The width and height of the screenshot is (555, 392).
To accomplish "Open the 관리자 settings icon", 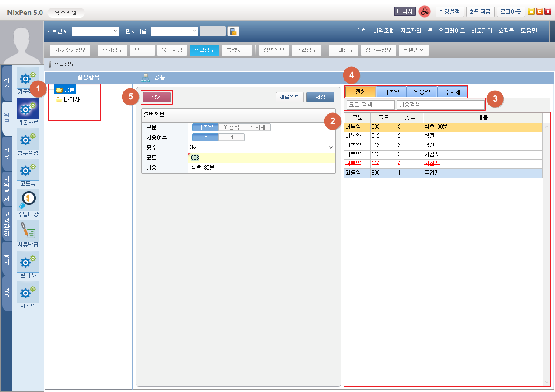I will [x=28, y=262].
